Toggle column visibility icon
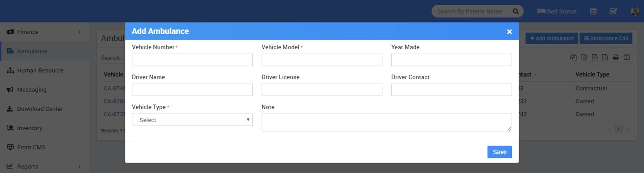Screen dimensions: 644x173 click(x=626, y=57)
